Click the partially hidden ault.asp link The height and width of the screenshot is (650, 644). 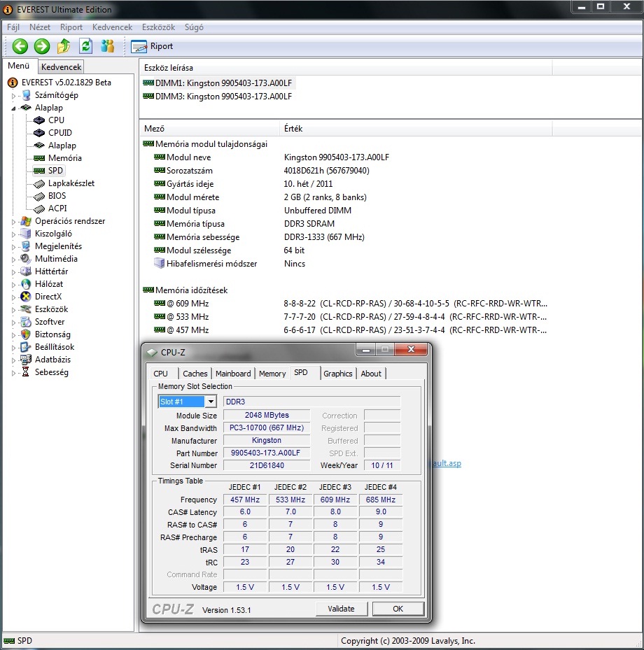pos(447,463)
